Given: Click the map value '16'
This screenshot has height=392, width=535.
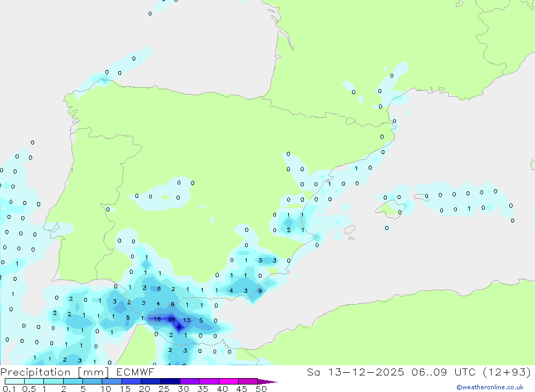Looking at the screenshot, I should point(157,319).
